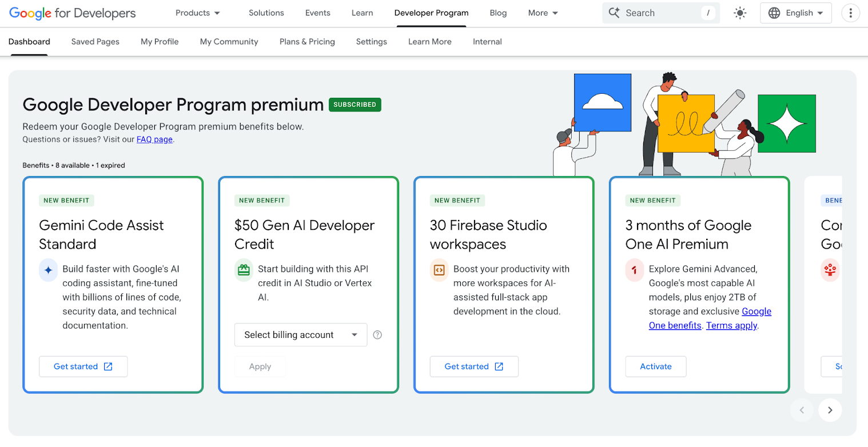Click Get started on Firebase Studio card
Screen dimensions: 868x447
pos(474,366)
